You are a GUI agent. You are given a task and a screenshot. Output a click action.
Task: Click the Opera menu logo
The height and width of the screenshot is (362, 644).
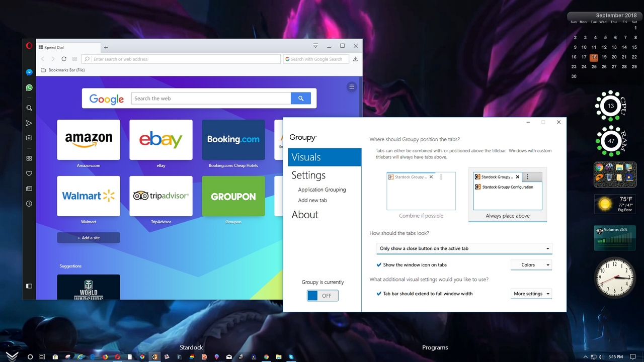coord(29,46)
